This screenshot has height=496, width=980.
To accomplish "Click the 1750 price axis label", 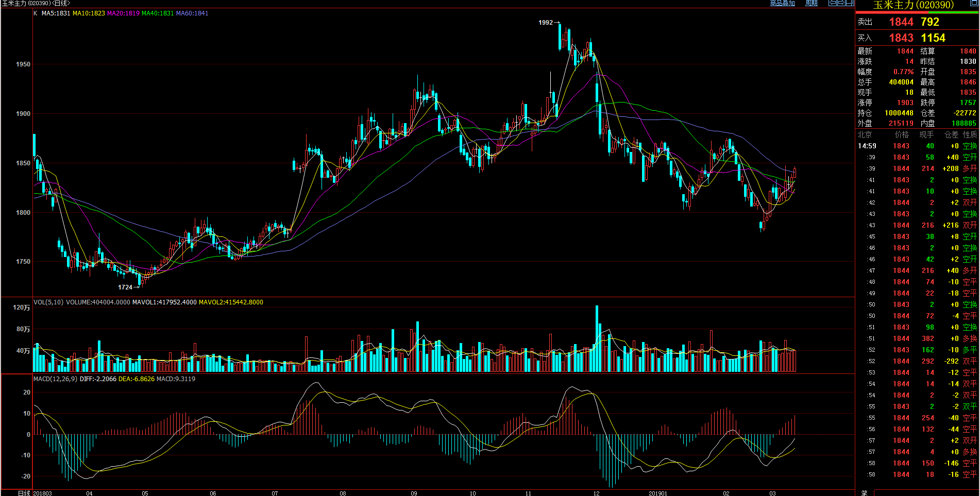I will 23,262.
